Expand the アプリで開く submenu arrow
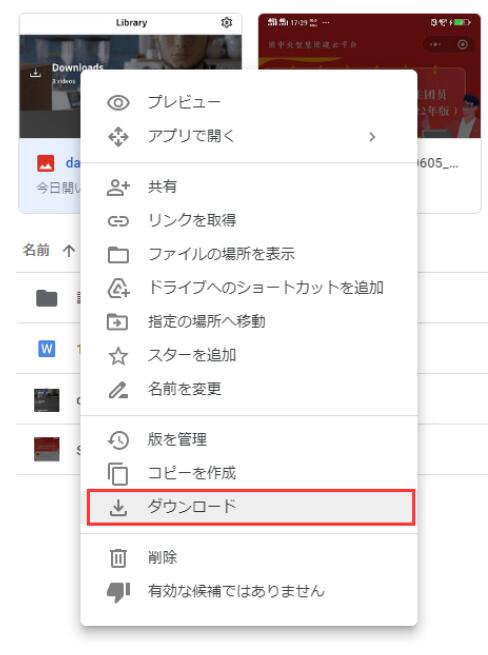Screen dimensions: 488x655 pyautogui.click(x=372, y=137)
